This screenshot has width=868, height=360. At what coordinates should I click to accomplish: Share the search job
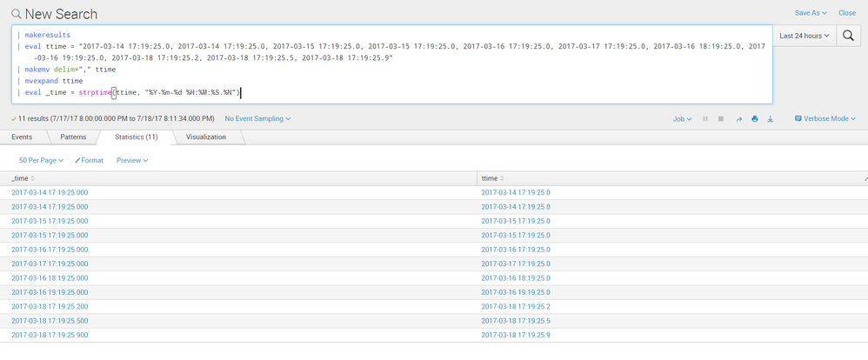pos(738,119)
